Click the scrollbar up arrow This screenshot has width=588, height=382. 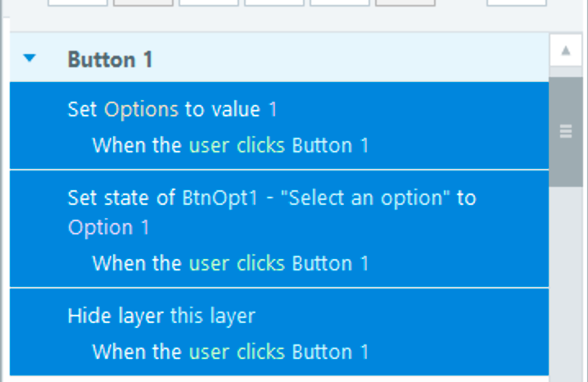pos(566,51)
